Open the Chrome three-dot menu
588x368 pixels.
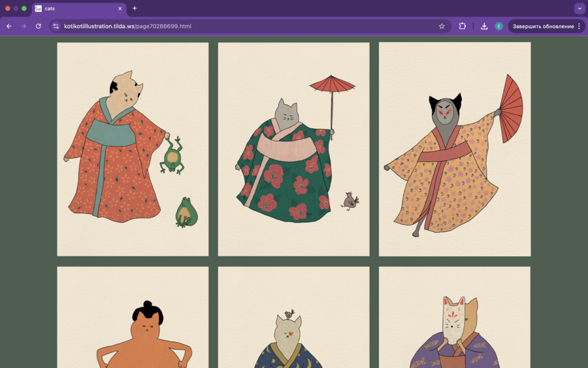(x=579, y=26)
